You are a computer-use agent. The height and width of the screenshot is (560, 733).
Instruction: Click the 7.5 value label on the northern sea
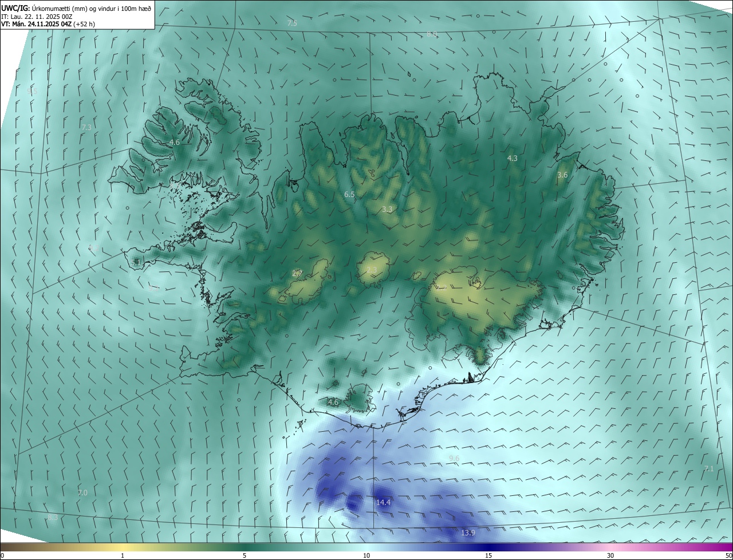pyautogui.click(x=292, y=23)
